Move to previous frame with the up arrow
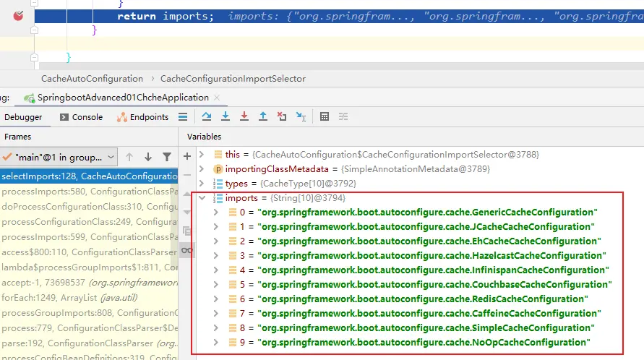644x360 pixels. tap(129, 157)
